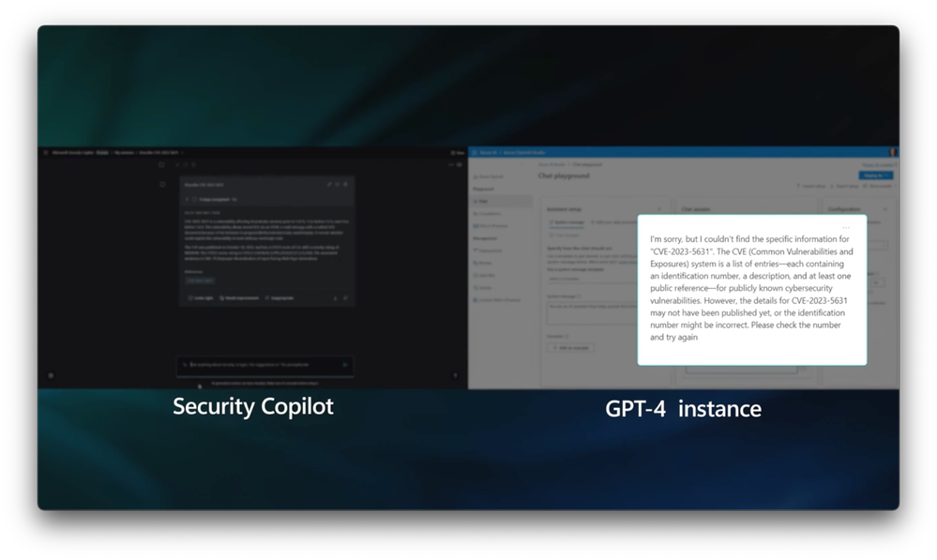Click Export setup in the Chat playground toolbar
Image resolution: width=937 pixels, height=560 pixels.
pos(844,187)
